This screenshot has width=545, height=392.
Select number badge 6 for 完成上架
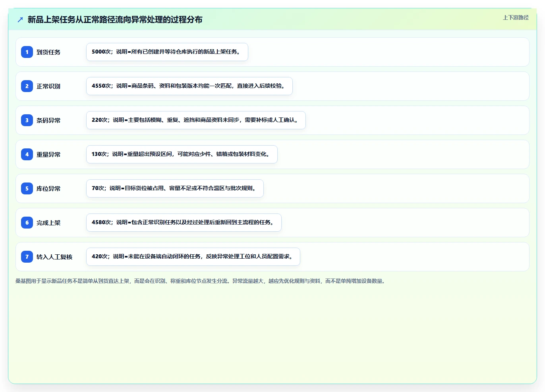27,223
